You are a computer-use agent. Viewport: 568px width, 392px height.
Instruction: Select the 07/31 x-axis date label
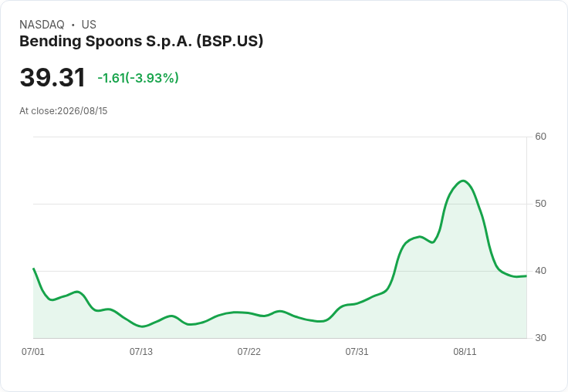coord(357,351)
